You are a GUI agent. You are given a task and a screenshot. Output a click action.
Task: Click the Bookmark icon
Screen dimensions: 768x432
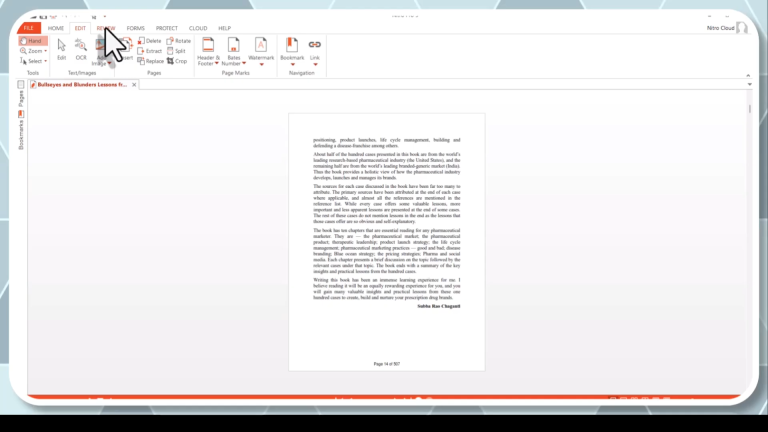pos(292,45)
